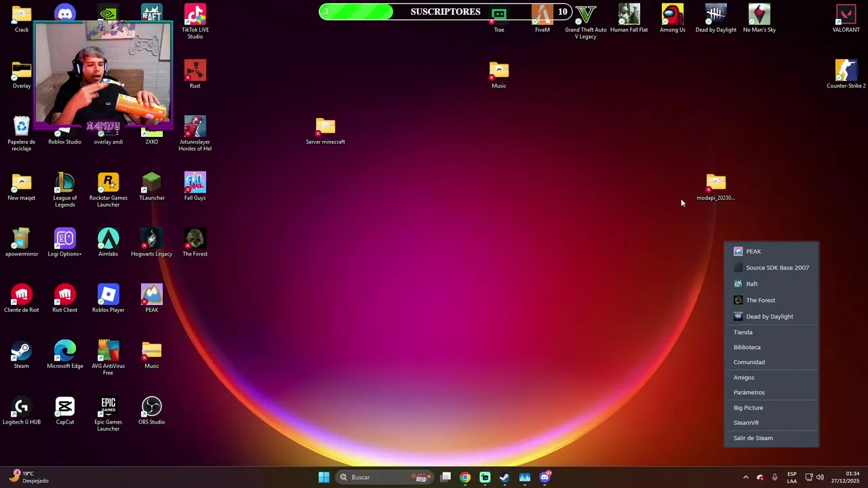Screen dimensions: 868x488
Task: Launch SteamVR from the Steam menu
Action: [x=772, y=423]
